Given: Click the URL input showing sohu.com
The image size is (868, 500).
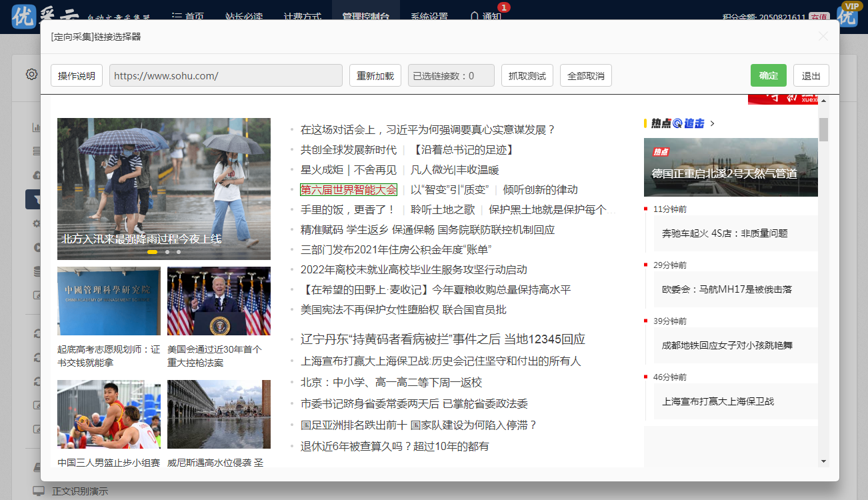Looking at the screenshot, I should coord(225,75).
